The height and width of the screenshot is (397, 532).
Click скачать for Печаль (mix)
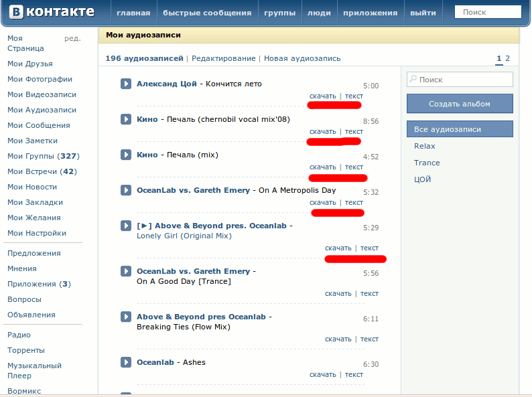(x=323, y=167)
